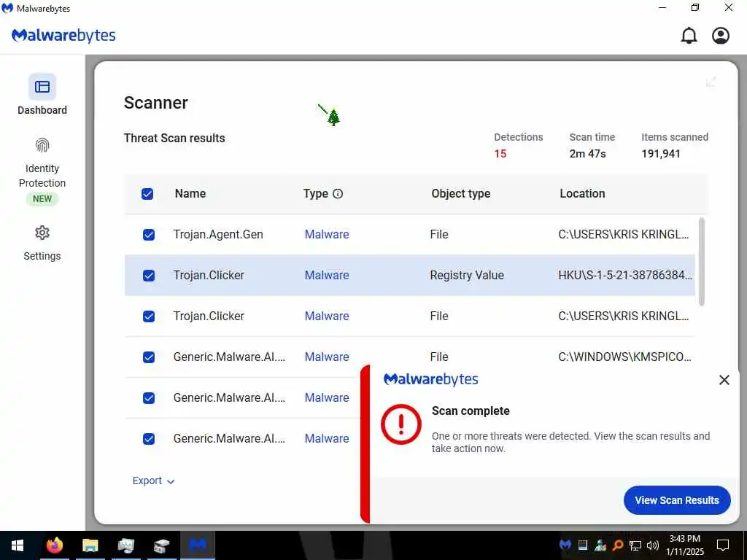This screenshot has height=560, width=747.
Task: Click Malware link for Trojan.Agent.Gen
Action: point(327,234)
